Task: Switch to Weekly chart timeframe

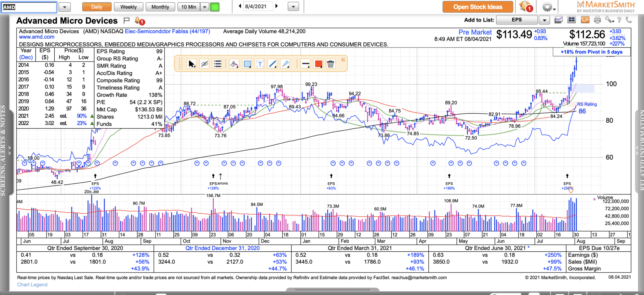Action: coord(128,7)
